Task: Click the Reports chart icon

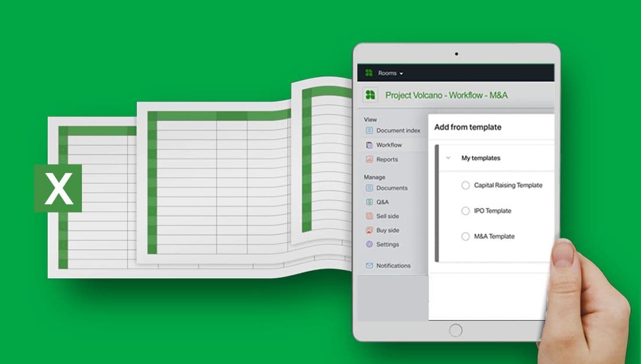Action: [x=369, y=159]
